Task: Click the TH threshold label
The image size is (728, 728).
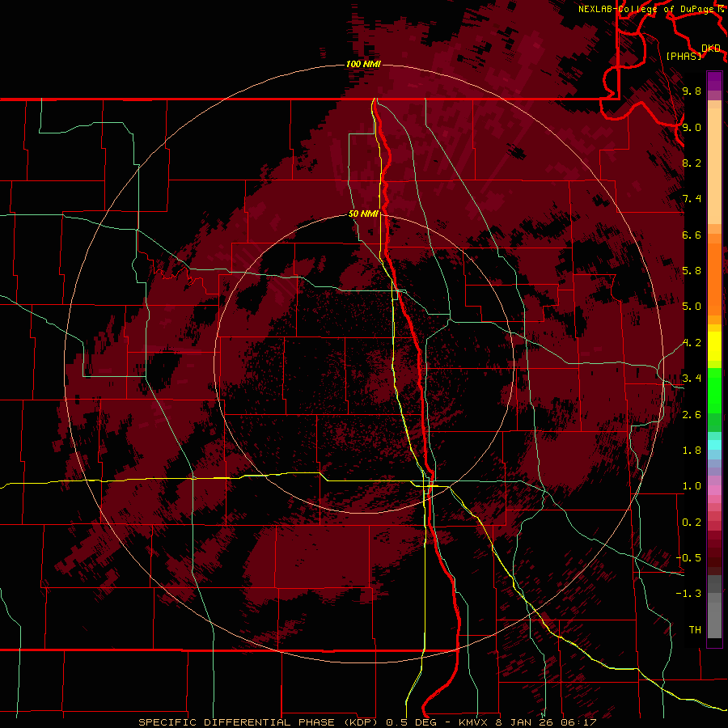Action: pyautogui.click(x=695, y=630)
